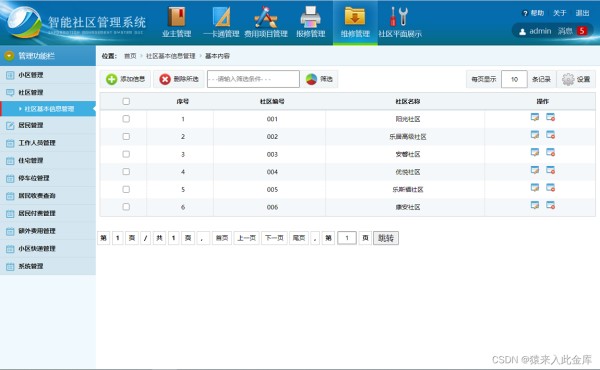Click the 关于 about link

pos(559,13)
